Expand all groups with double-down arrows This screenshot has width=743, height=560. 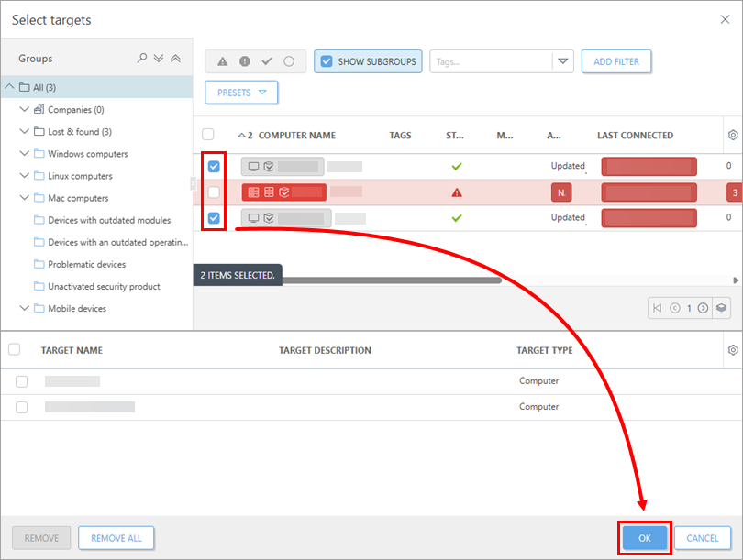click(159, 59)
